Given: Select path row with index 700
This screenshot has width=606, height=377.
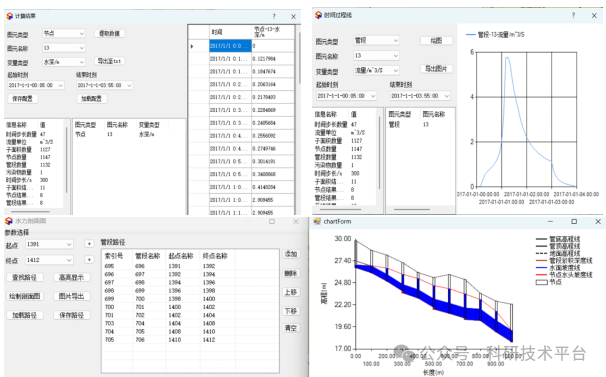Looking at the screenshot, I should pyautogui.click(x=190, y=307).
